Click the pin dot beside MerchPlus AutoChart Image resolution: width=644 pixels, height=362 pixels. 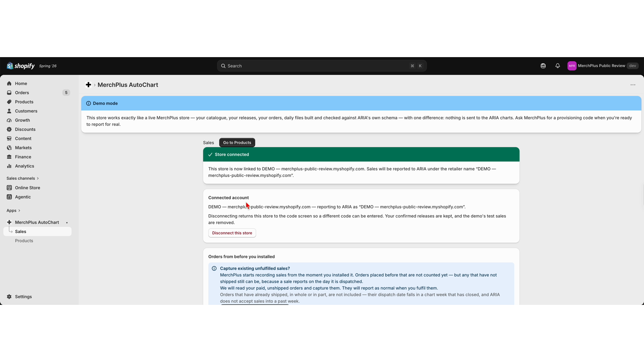point(67,223)
